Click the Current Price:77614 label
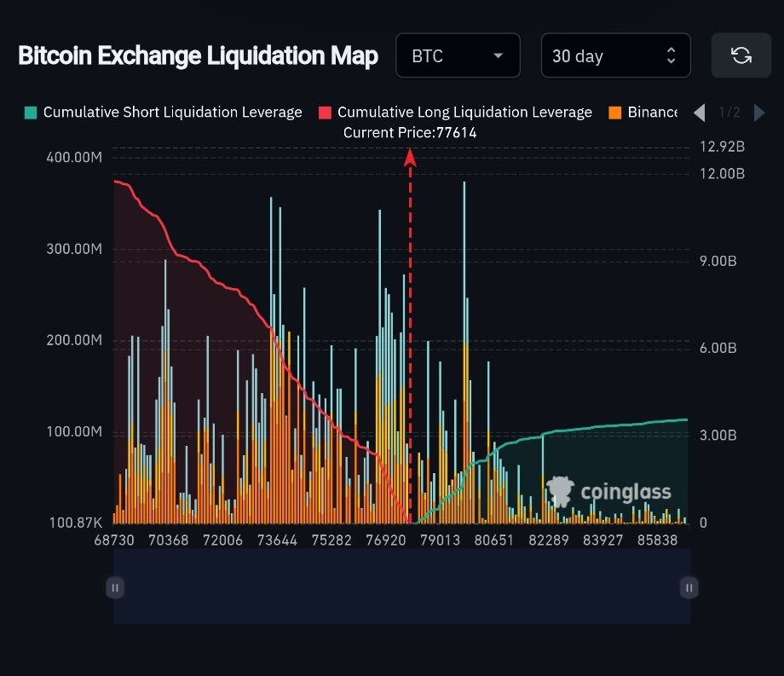Screen dimensions: 784x676 (410, 132)
